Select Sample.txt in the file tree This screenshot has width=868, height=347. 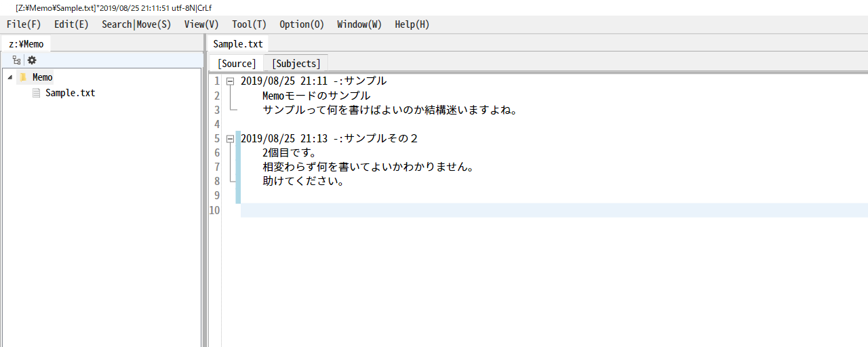point(71,93)
